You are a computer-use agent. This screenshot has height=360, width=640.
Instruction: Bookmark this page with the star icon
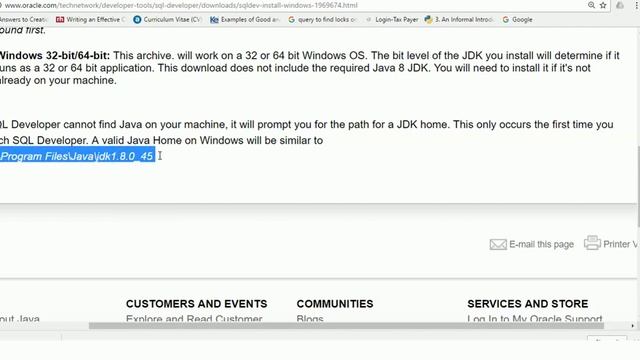pyautogui.click(x=603, y=5)
